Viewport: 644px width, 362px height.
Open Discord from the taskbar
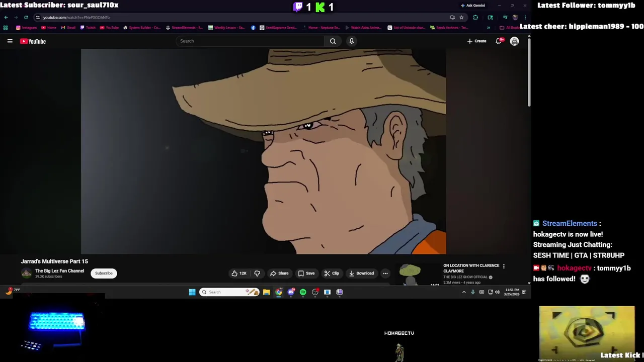[291, 292]
